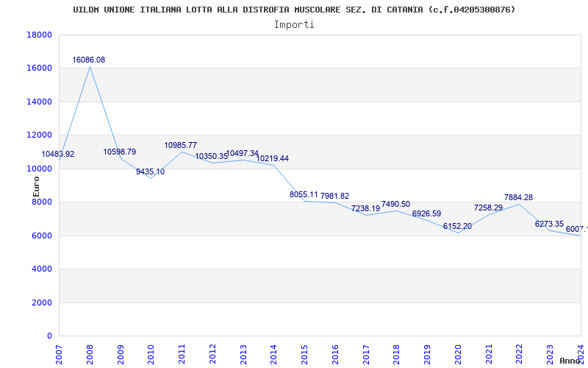
Task: Click the data label 10350.35
Action: click(211, 156)
